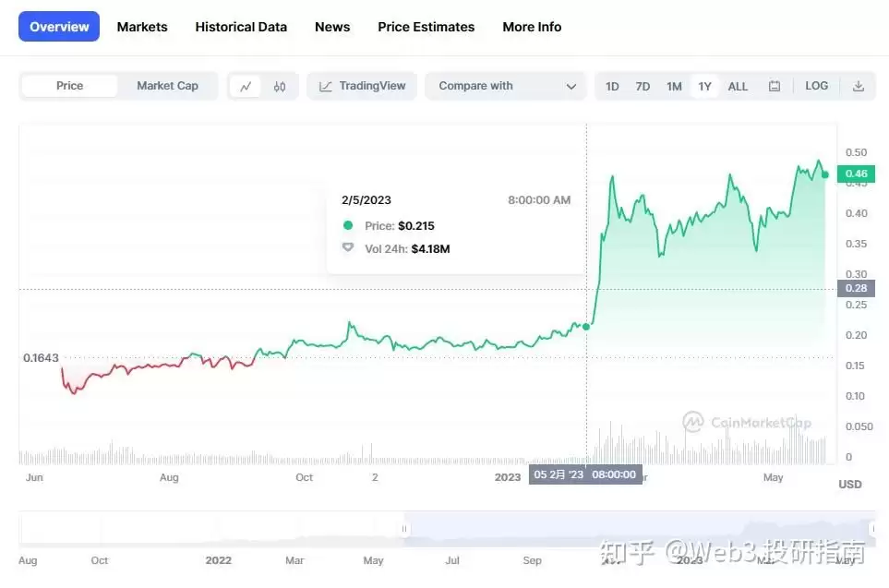The height and width of the screenshot is (588, 889).
Task: Expand More Info options
Action: (x=532, y=27)
